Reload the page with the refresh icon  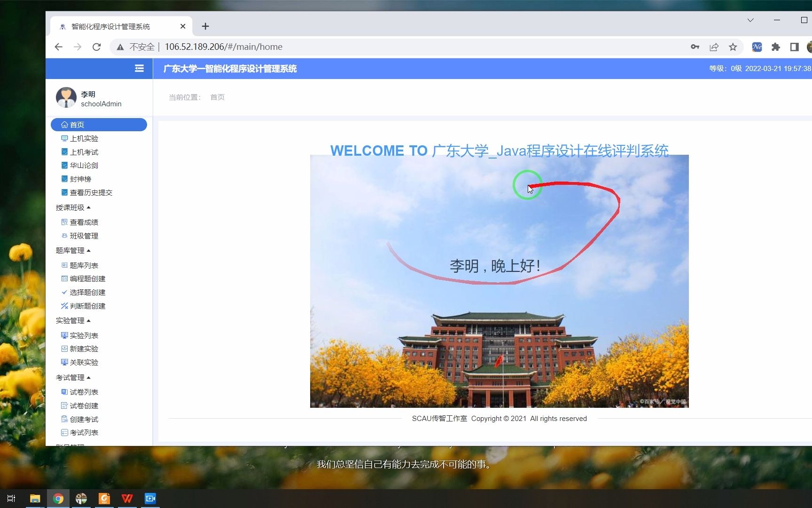[97, 47]
